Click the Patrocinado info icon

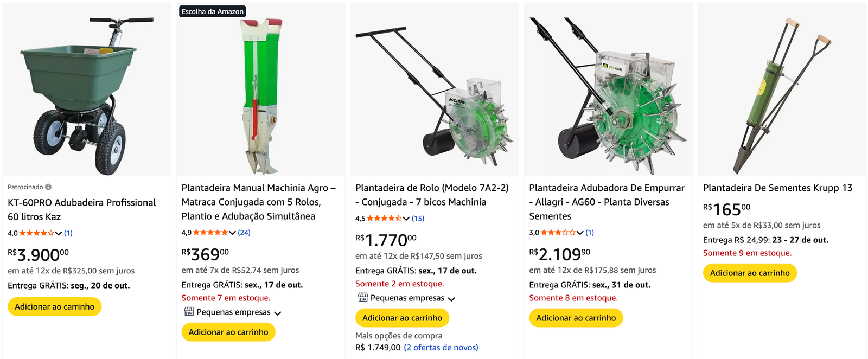(x=48, y=187)
